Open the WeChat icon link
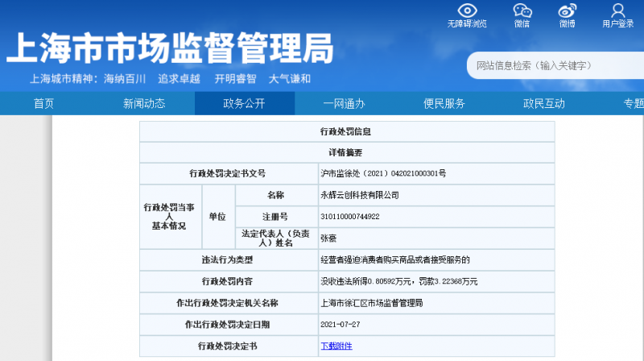 tap(522, 10)
